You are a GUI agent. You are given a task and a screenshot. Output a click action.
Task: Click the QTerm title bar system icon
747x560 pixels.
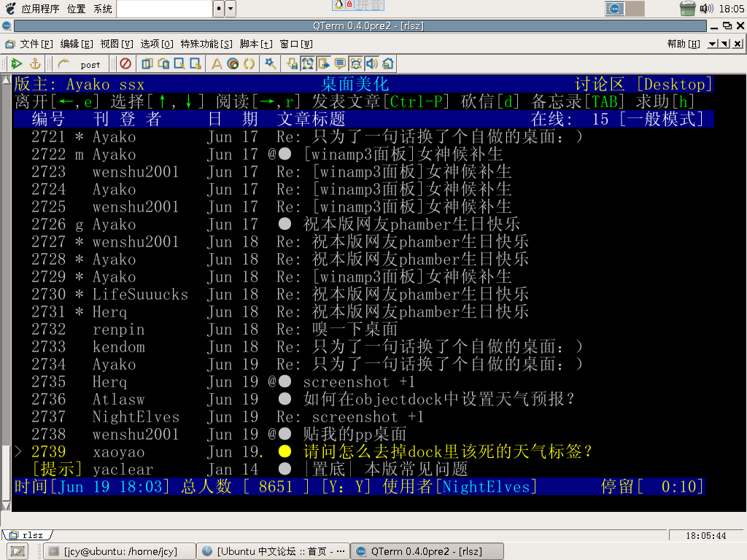tap(6, 26)
